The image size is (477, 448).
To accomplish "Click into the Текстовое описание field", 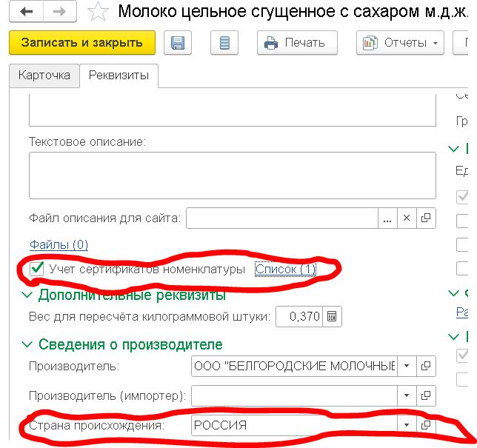I will pyautogui.click(x=232, y=175).
